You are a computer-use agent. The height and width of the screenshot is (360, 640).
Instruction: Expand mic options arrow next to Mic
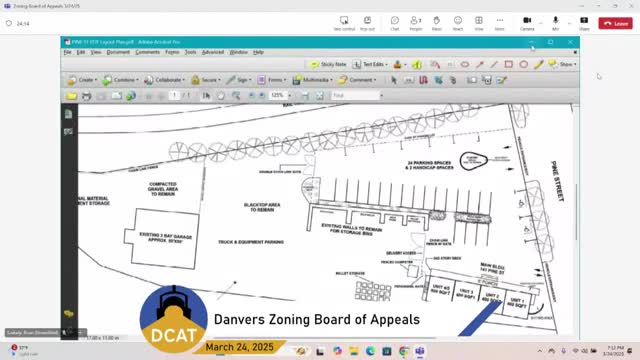coord(569,24)
